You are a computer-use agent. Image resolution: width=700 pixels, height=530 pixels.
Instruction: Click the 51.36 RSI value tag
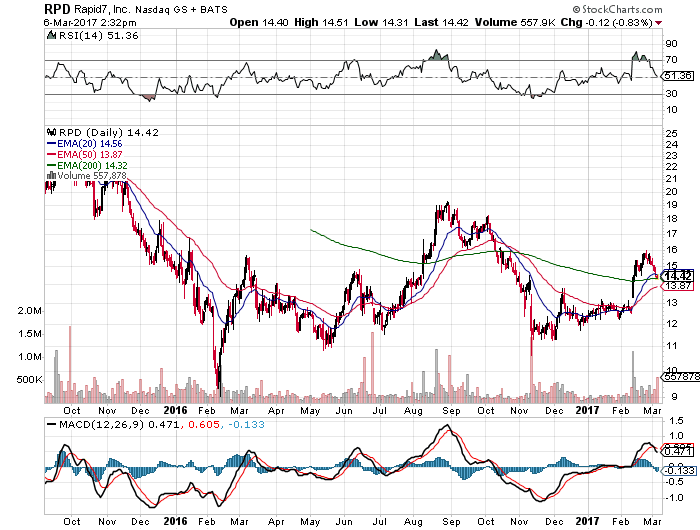pyautogui.click(x=678, y=76)
